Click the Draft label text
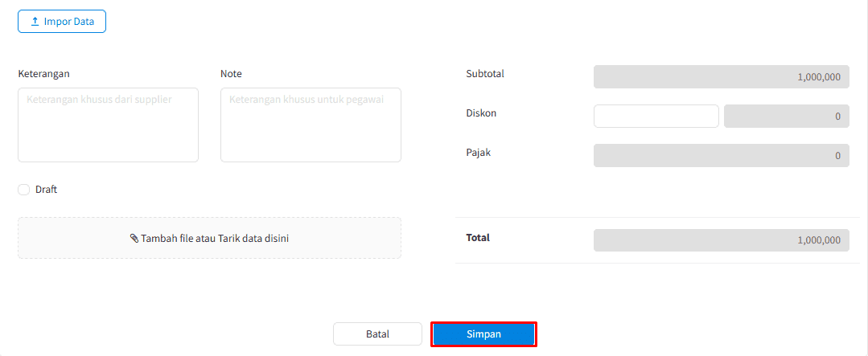Image resolution: width=868 pixels, height=356 pixels. (x=46, y=190)
